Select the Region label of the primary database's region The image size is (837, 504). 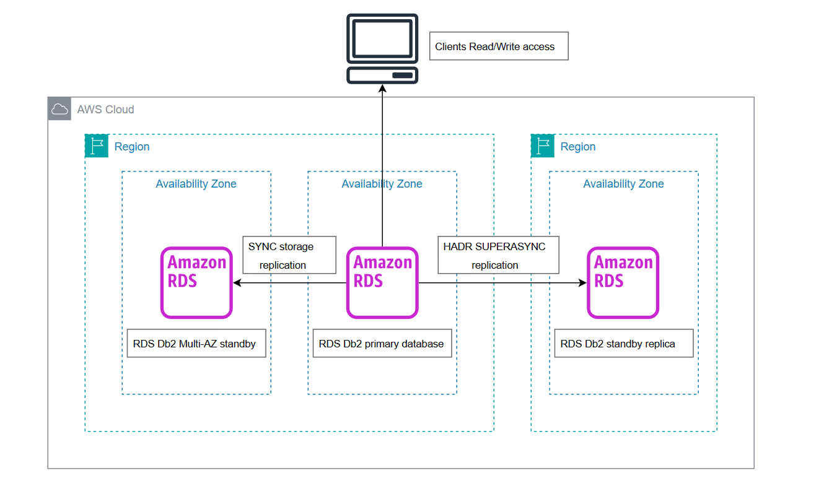[x=132, y=147]
